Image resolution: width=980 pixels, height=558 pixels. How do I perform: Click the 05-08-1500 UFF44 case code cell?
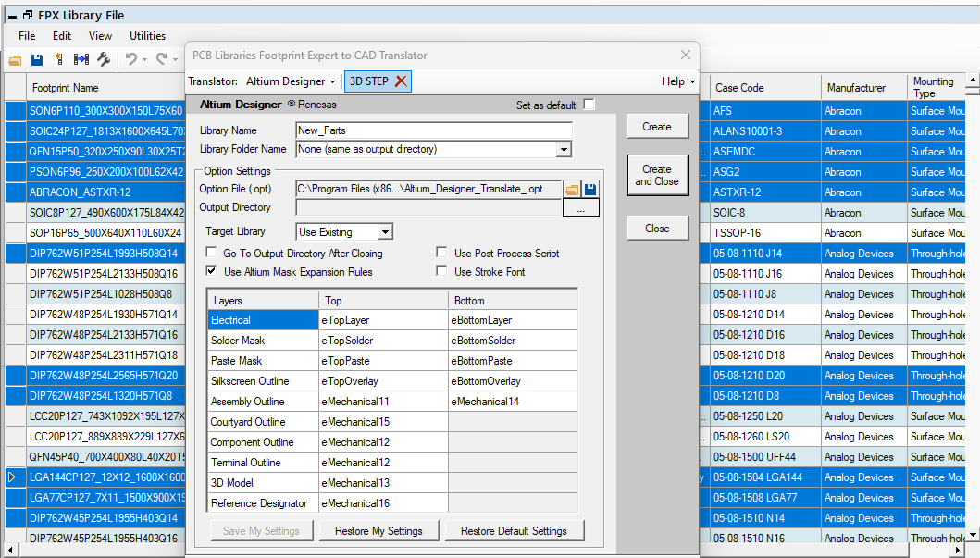click(765, 457)
